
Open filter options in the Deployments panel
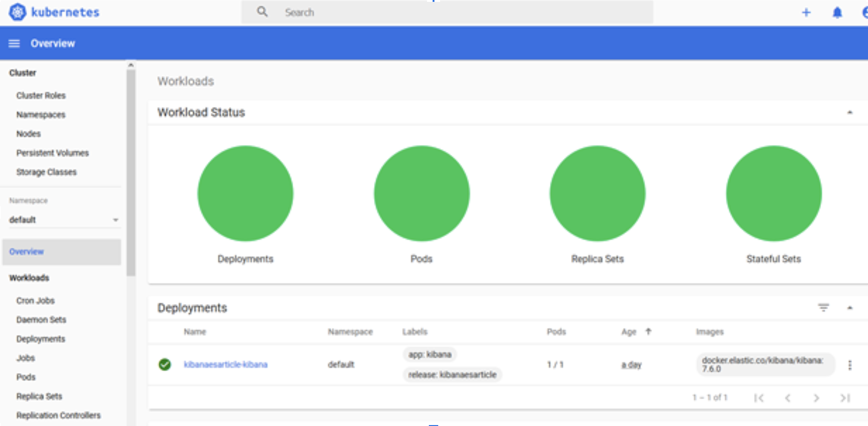(x=824, y=308)
